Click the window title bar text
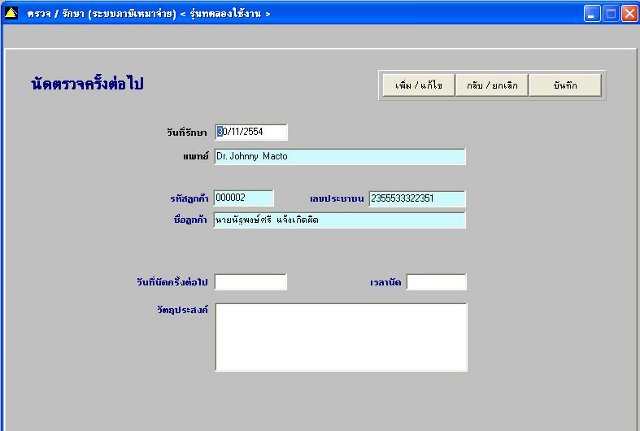Screen dimensions: 640x431 [x=149, y=13]
